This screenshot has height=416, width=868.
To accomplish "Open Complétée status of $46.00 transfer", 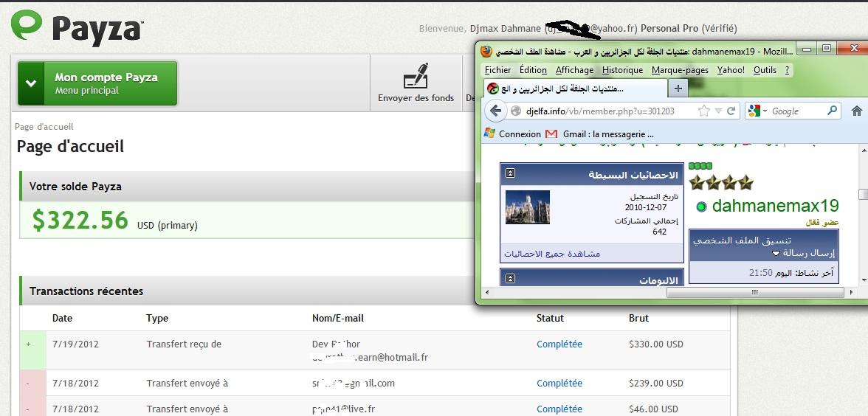I will tap(559, 409).
